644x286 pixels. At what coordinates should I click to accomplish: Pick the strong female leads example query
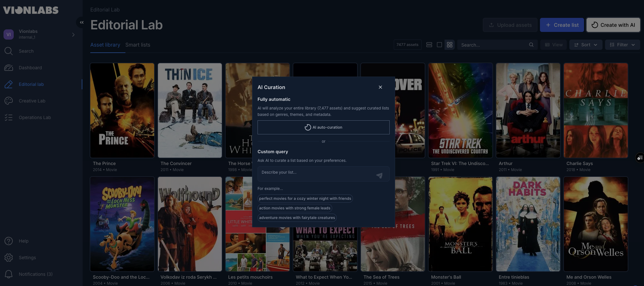[x=295, y=208]
